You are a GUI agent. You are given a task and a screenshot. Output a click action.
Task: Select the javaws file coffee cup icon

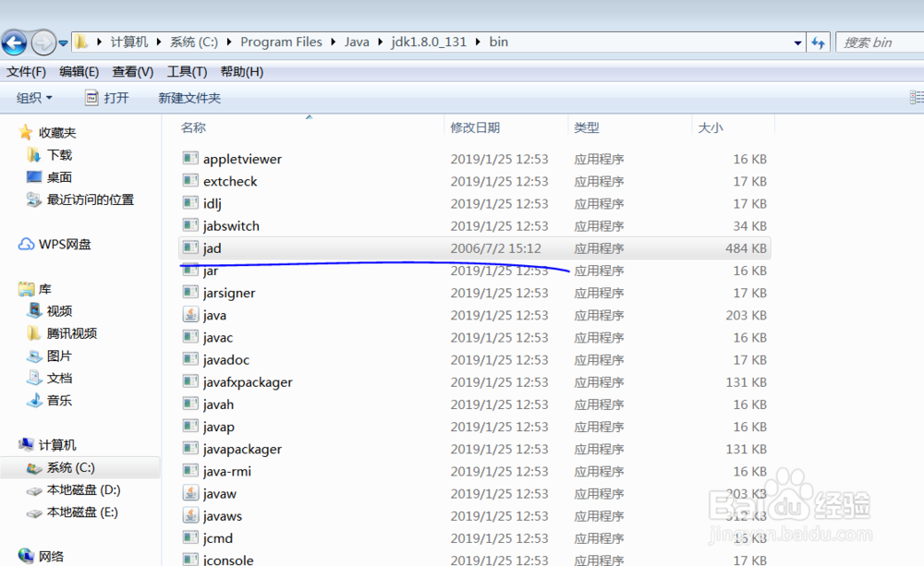[190, 515]
